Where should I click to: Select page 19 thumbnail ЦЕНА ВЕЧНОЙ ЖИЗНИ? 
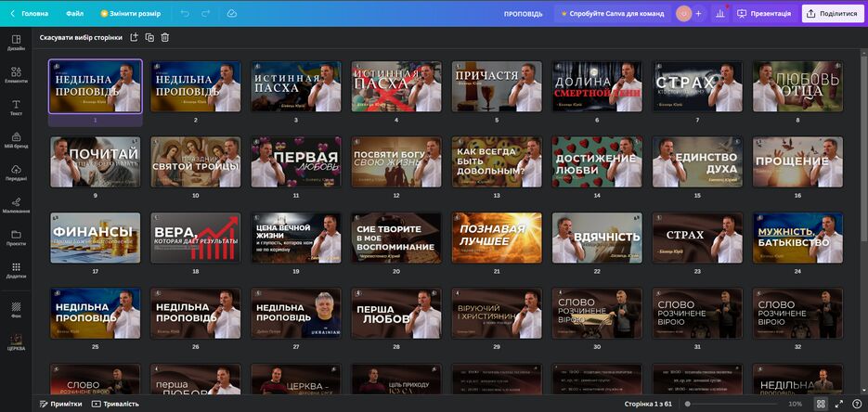[x=296, y=238]
